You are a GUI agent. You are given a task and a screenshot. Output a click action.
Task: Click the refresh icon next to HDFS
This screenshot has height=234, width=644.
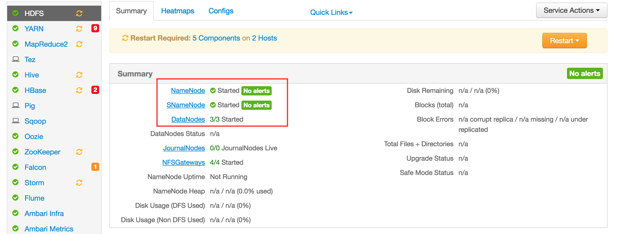[79, 13]
